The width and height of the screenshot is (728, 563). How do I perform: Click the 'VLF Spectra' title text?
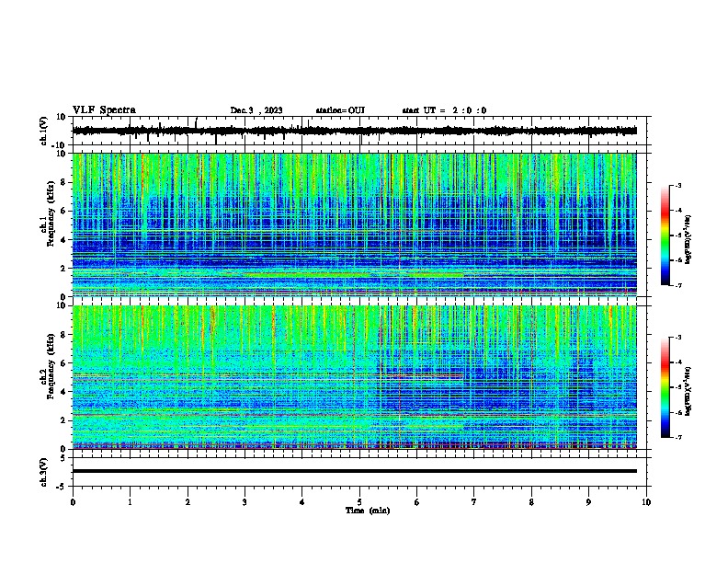coord(104,109)
